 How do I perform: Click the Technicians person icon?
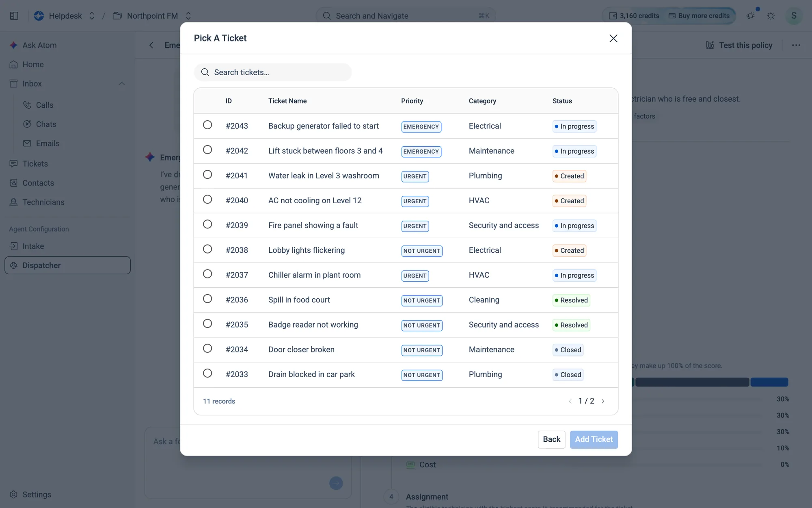point(14,202)
